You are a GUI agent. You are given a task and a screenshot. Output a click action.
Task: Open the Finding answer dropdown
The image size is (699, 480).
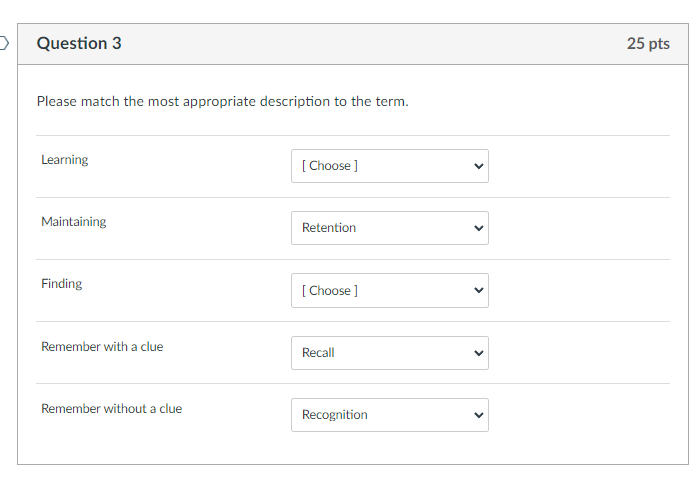pos(389,291)
